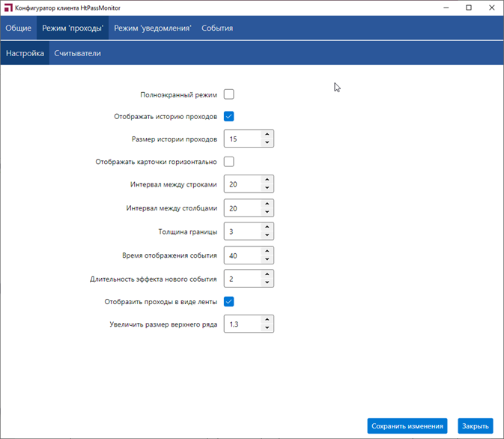Uncheck 'Отображать историю проходов'

pos(229,116)
